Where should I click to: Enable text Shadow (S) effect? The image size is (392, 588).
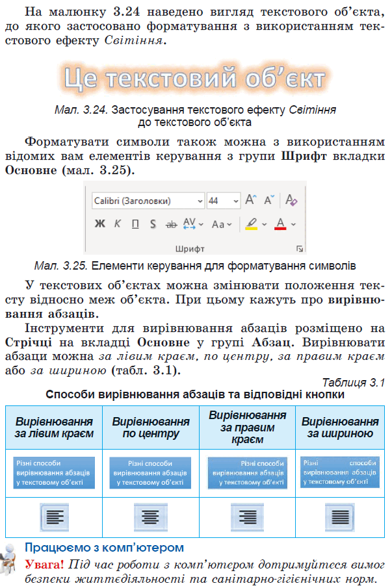pos(153,224)
